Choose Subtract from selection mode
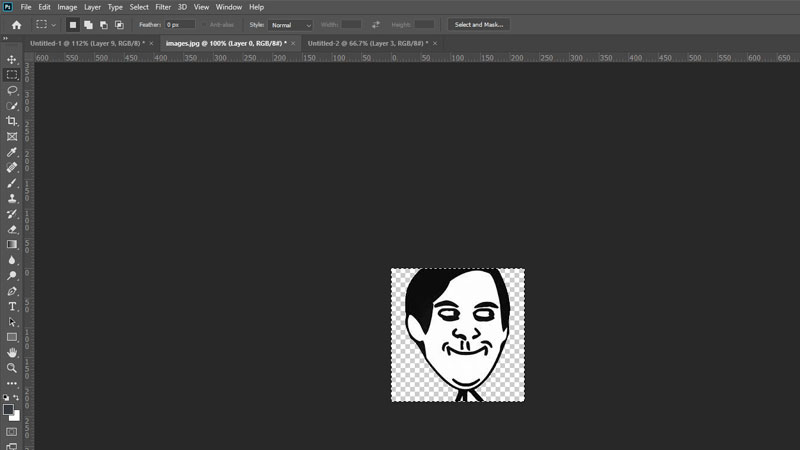This screenshot has width=800, height=450. [104, 24]
